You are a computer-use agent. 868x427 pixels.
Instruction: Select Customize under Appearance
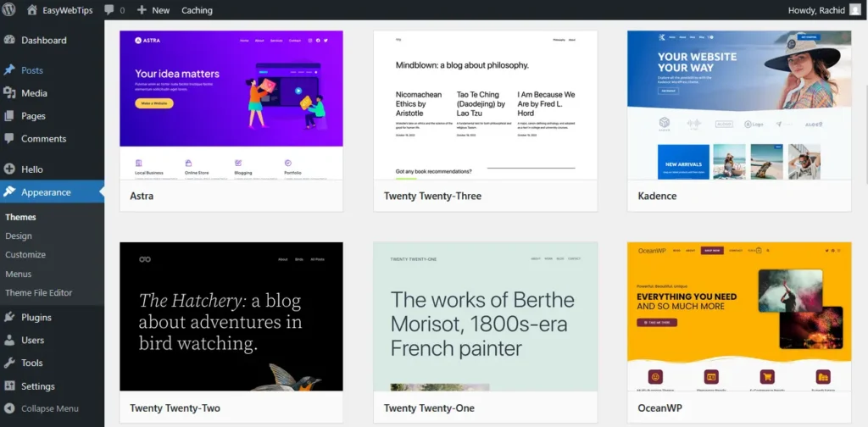click(25, 254)
